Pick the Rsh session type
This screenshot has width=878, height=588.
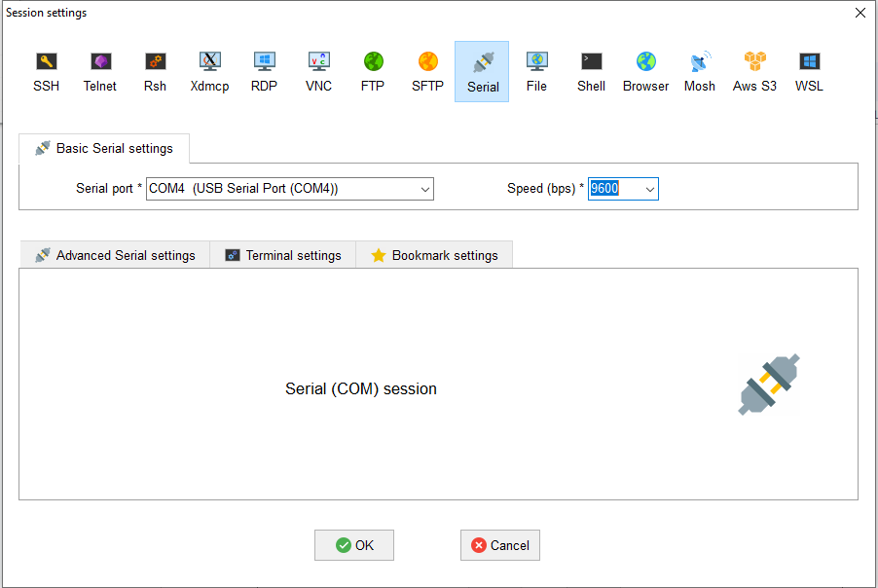pos(155,71)
